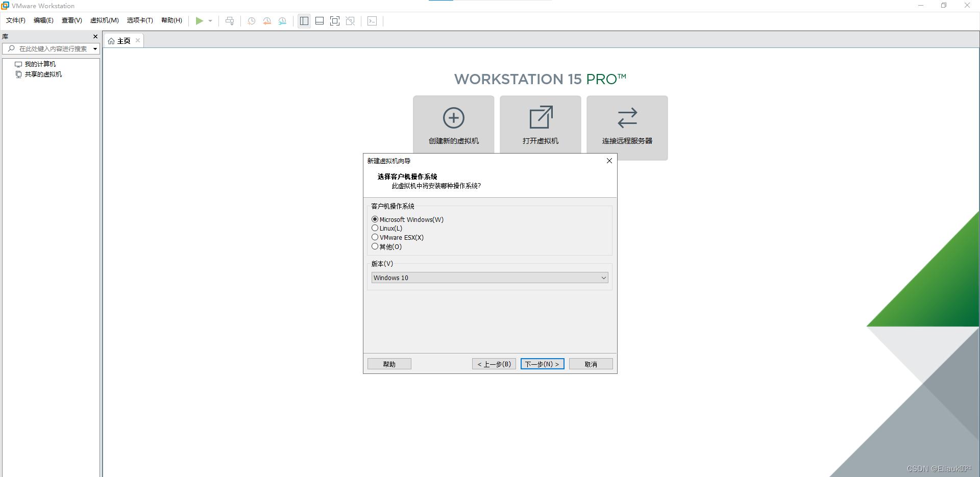Click the 上一步(B) back button
Screen dimensions: 980x477
tap(494, 364)
